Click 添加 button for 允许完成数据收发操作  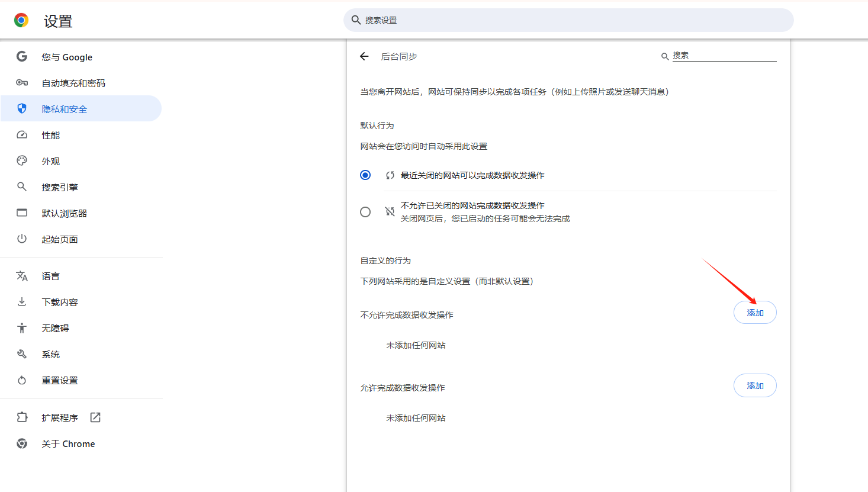tap(755, 385)
